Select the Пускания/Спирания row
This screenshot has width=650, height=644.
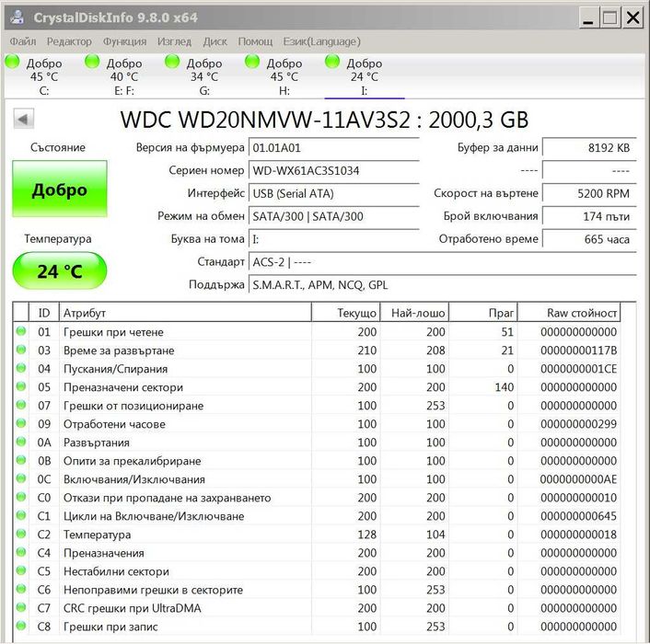[x=317, y=369]
